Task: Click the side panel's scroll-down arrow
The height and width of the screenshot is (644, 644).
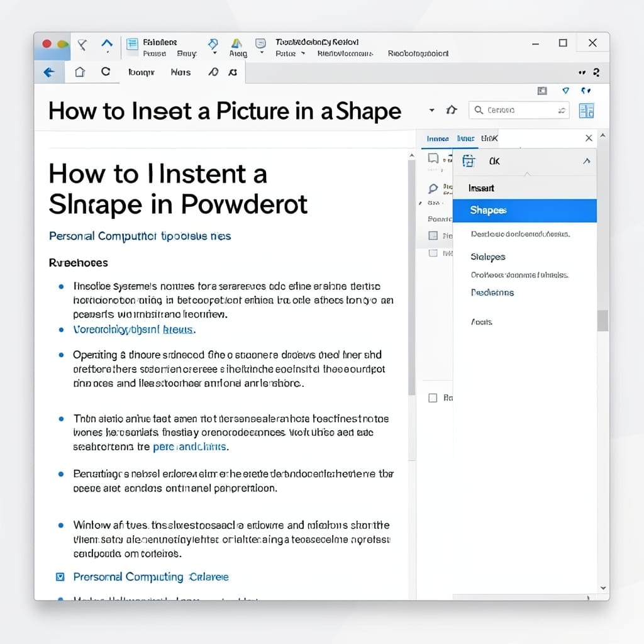Action: click(603, 588)
